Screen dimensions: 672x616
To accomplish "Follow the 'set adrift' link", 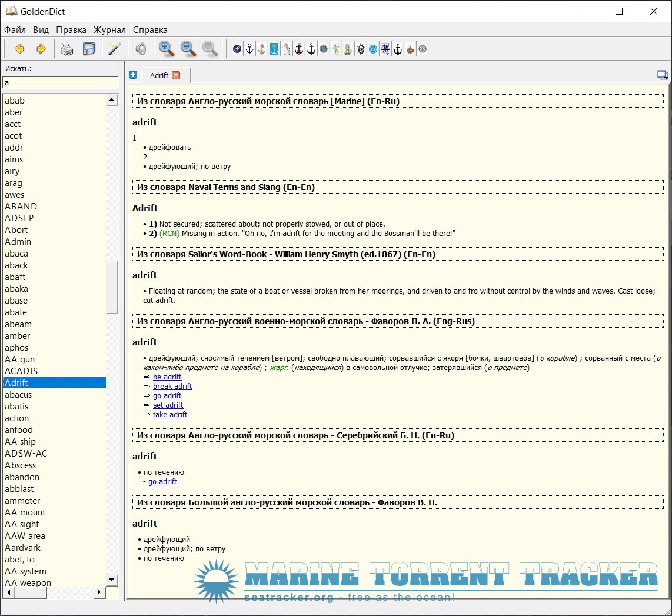I will tap(168, 405).
